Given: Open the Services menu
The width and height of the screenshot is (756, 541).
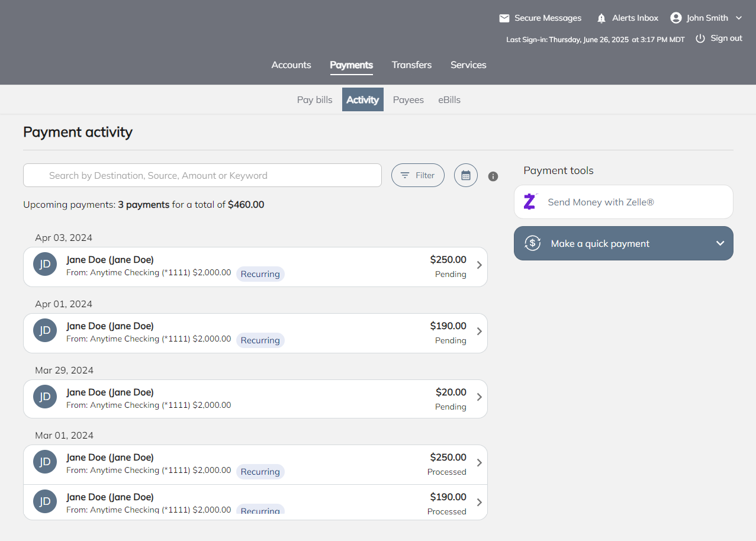Looking at the screenshot, I should point(468,65).
